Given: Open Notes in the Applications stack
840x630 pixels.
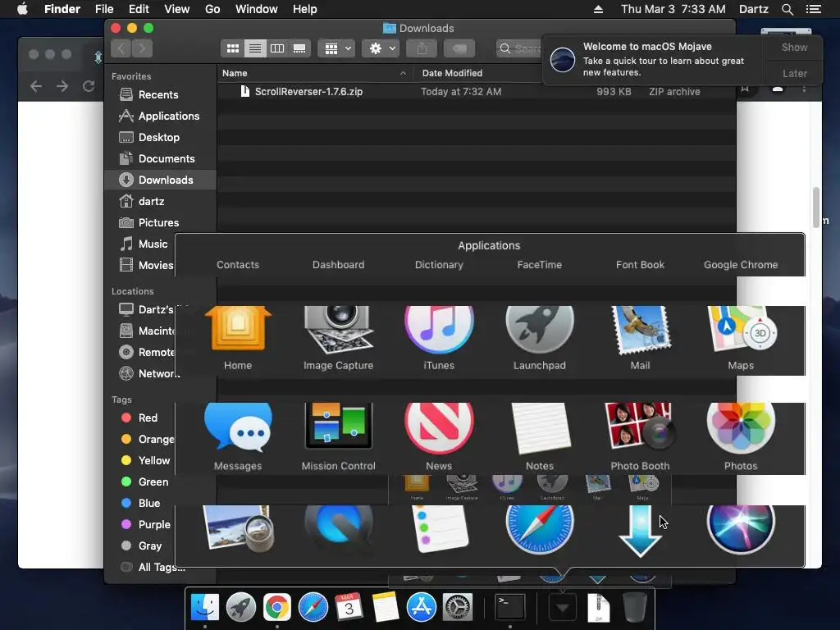Looking at the screenshot, I should coord(540,428).
